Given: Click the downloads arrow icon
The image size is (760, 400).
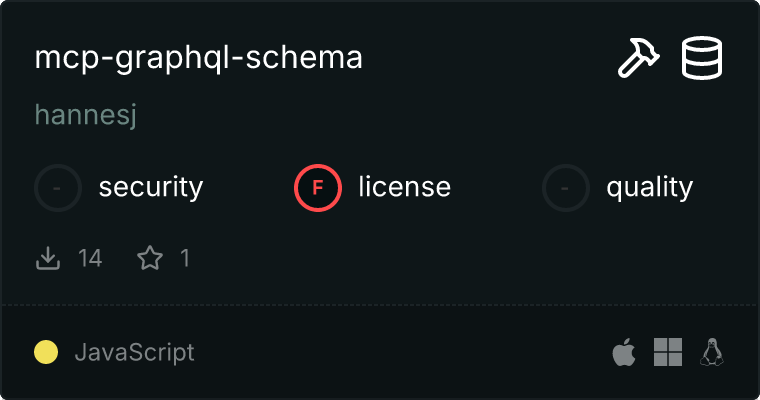Looking at the screenshot, I should point(48,258).
